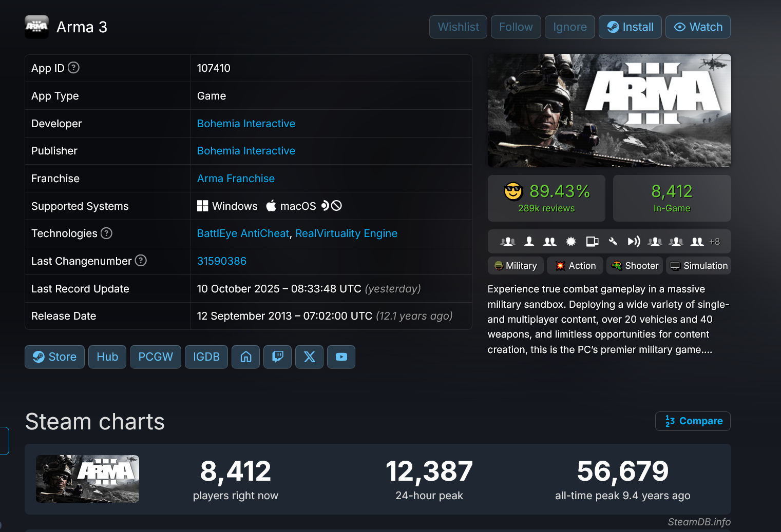Open the Steam Store page button
The height and width of the screenshot is (532, 781).
point(54,357)
